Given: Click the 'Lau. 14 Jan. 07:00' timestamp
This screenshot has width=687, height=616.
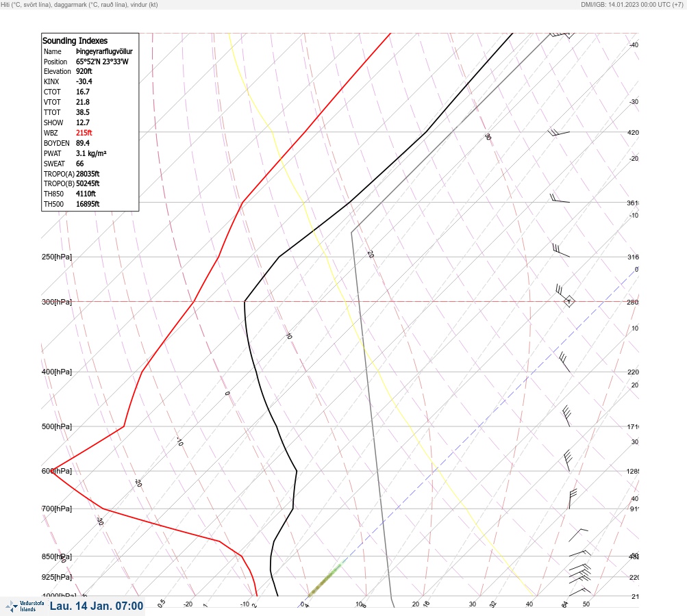Looking at the screenshot, I should point(97,606).
